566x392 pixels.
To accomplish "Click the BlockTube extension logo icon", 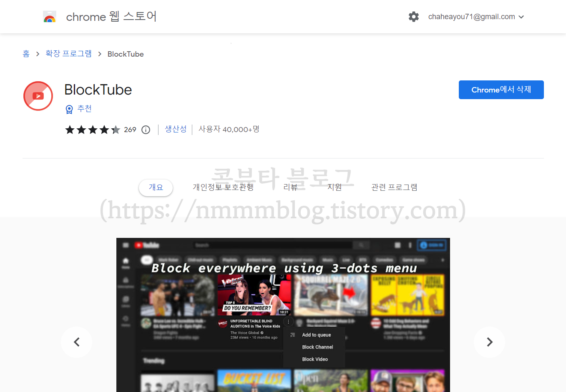I will (x=38, y=96).
